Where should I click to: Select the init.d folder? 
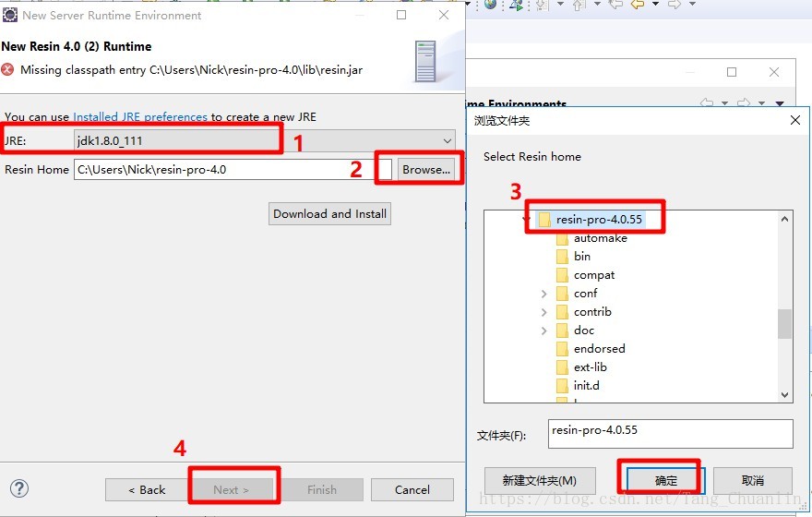pyautogui.click(x=586, y=385)
